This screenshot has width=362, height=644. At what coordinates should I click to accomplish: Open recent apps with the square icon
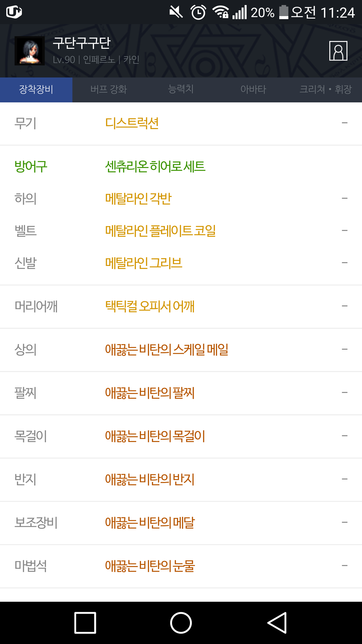(x=85, y=623)
